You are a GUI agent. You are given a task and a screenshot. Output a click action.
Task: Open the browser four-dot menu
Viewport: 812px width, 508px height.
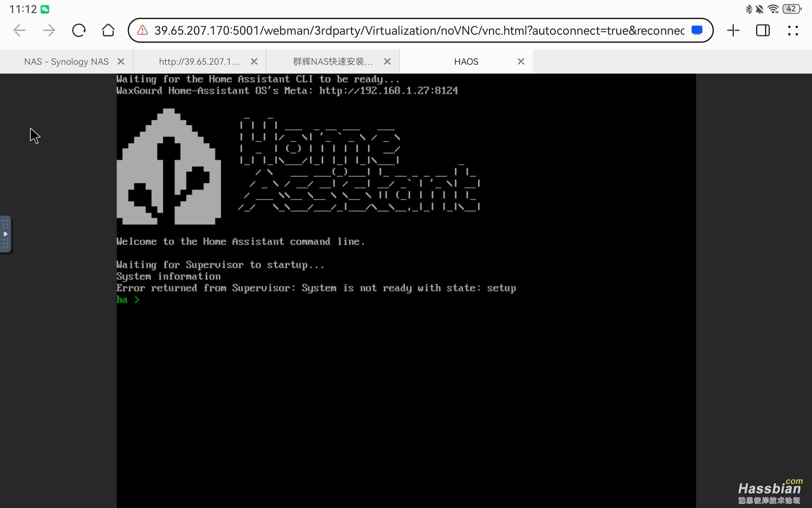tap(793, 30)
